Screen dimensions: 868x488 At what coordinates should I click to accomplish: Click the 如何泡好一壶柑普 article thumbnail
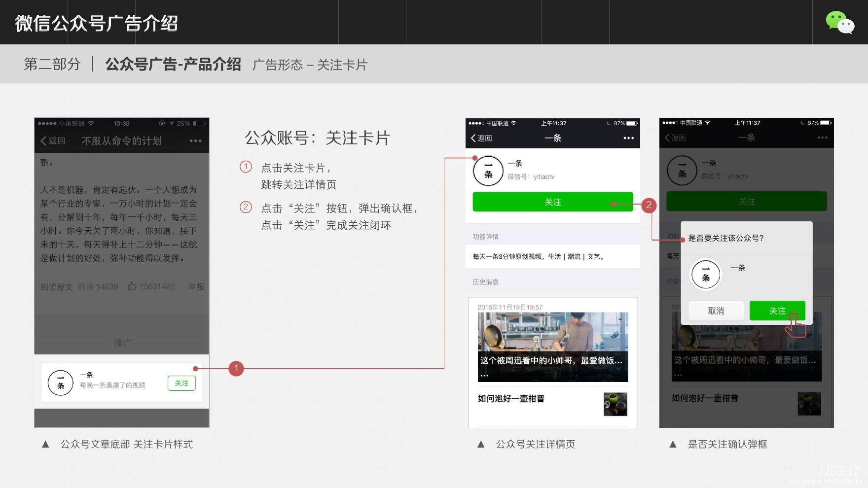coord(615,404)
